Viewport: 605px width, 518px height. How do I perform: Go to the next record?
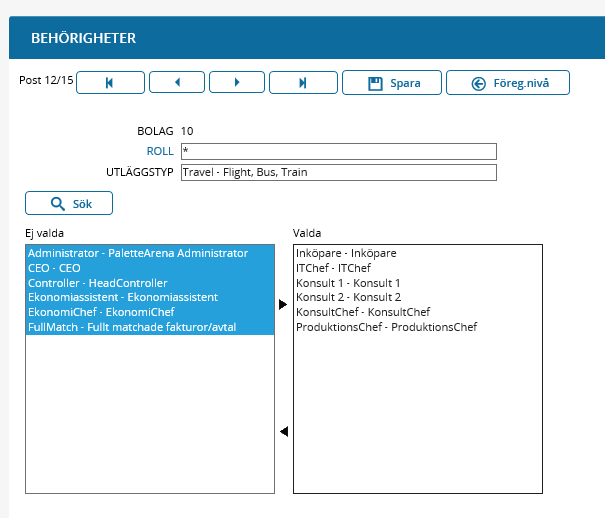point(237,82)
